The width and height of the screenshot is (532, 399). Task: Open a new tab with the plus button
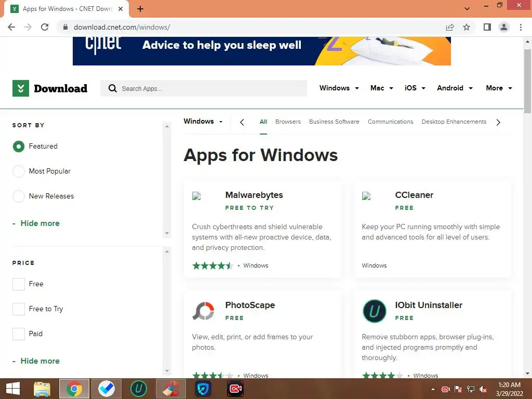140,9
